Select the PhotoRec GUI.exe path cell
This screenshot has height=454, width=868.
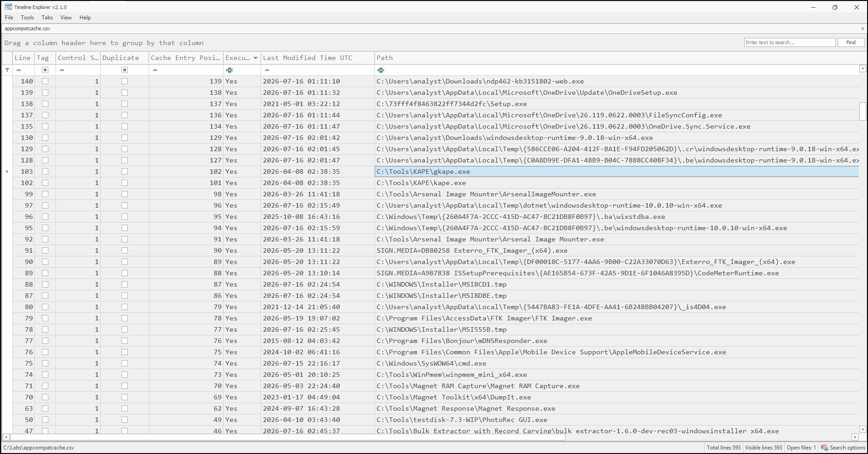coord(616,420)
